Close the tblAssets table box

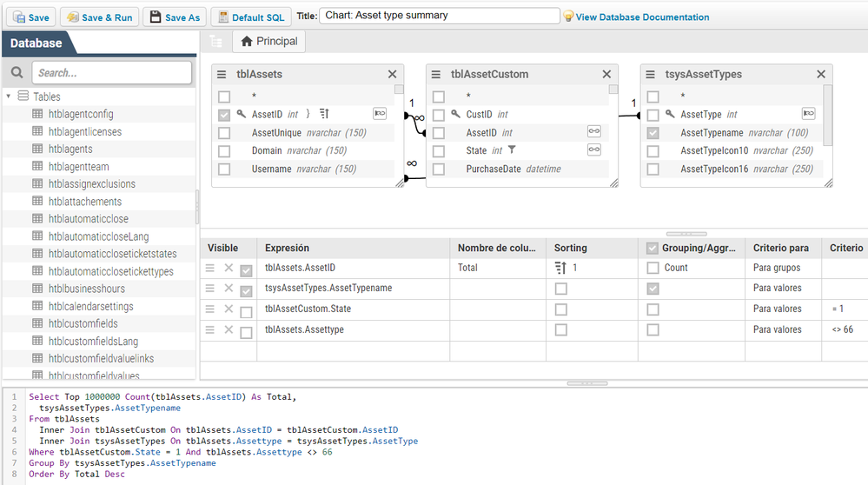pyautogui.click(x=392, y=75)
